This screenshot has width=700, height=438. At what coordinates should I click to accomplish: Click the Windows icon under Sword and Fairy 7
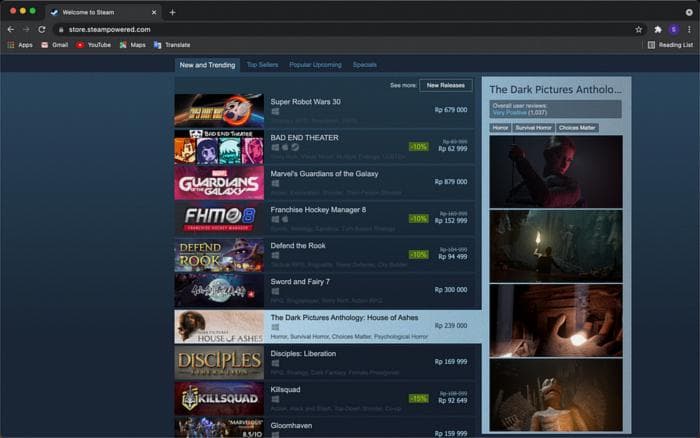pos(275,292)
